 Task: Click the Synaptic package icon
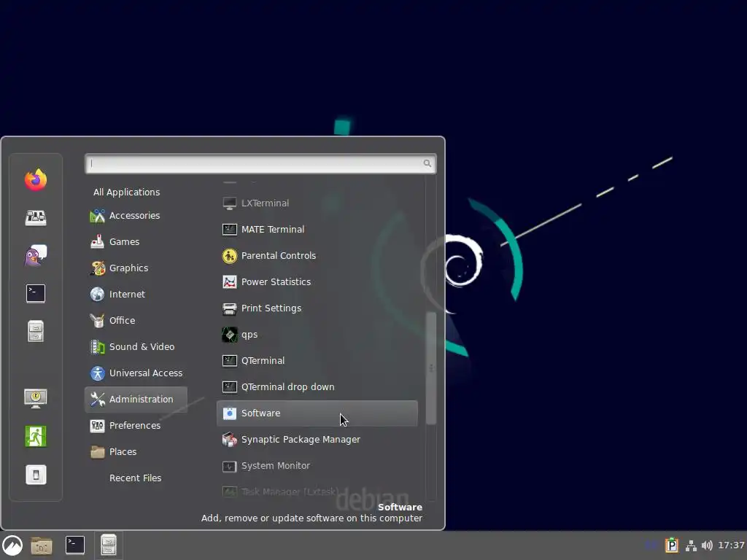pos(230,439)
